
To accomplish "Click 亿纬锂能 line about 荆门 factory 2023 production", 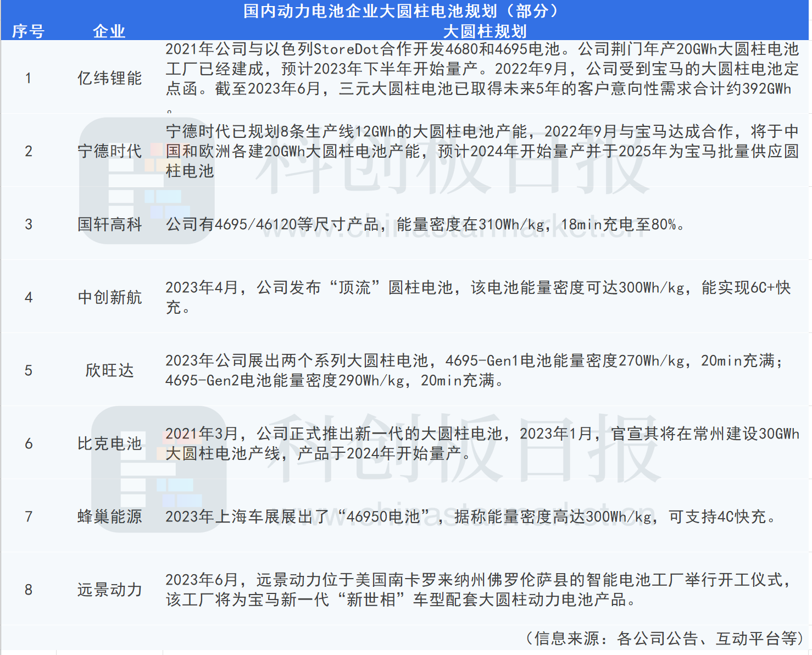I will click(x=482, y=69).
